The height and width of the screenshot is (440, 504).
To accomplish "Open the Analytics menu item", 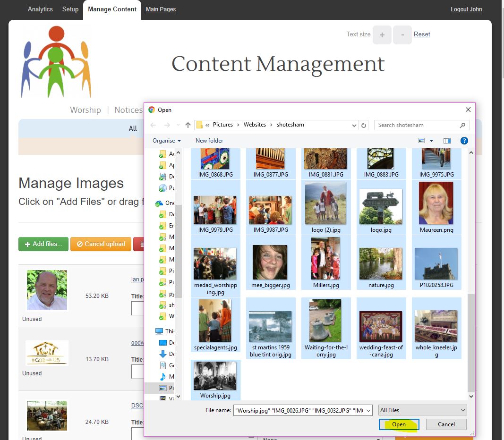I will (40, 9).
